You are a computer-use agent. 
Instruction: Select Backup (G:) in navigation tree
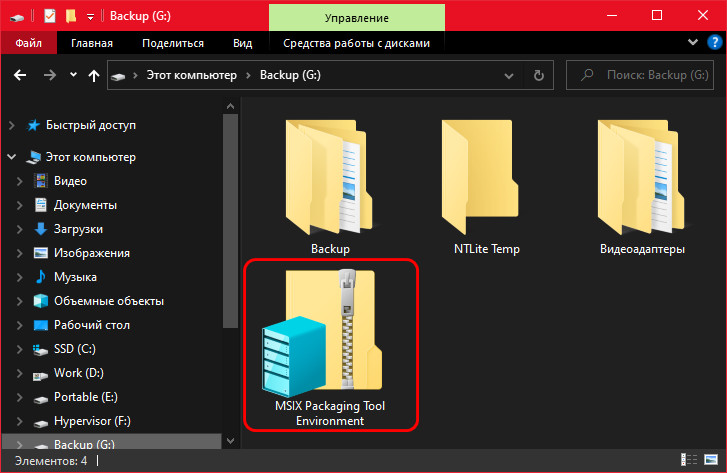[x=111, y=444]
